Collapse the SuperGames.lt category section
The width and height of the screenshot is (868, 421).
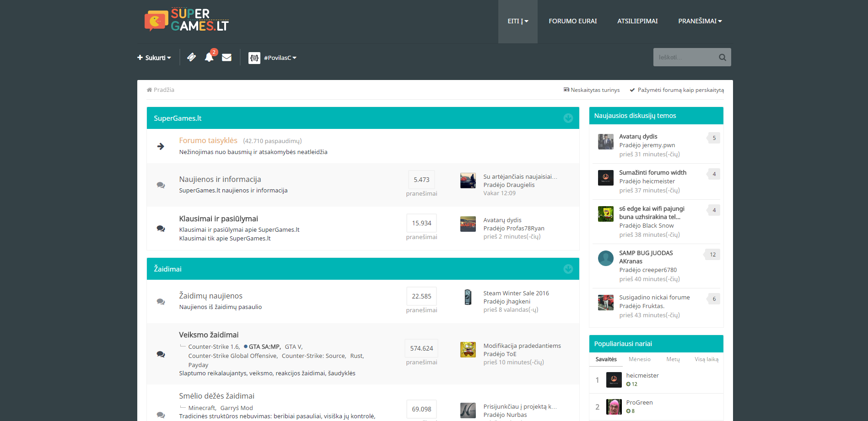pyautogui.click(x=568, y=118)
